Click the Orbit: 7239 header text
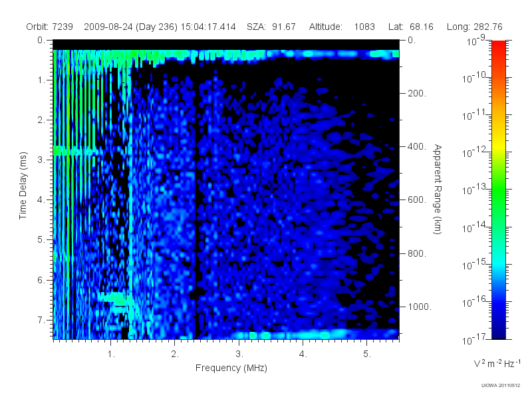Screen dimensions: 532x399 (49, 27)
